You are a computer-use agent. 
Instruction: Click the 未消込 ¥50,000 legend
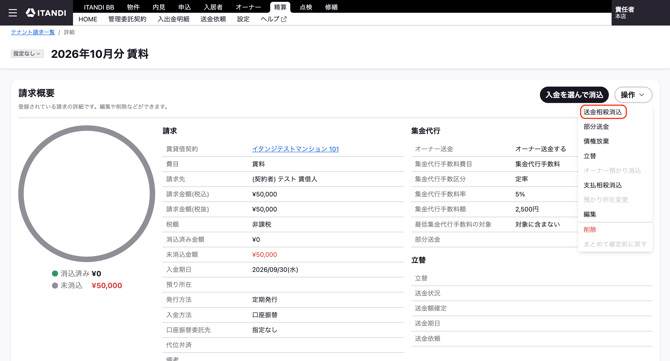pyautogui.click(x=87, y=285)
